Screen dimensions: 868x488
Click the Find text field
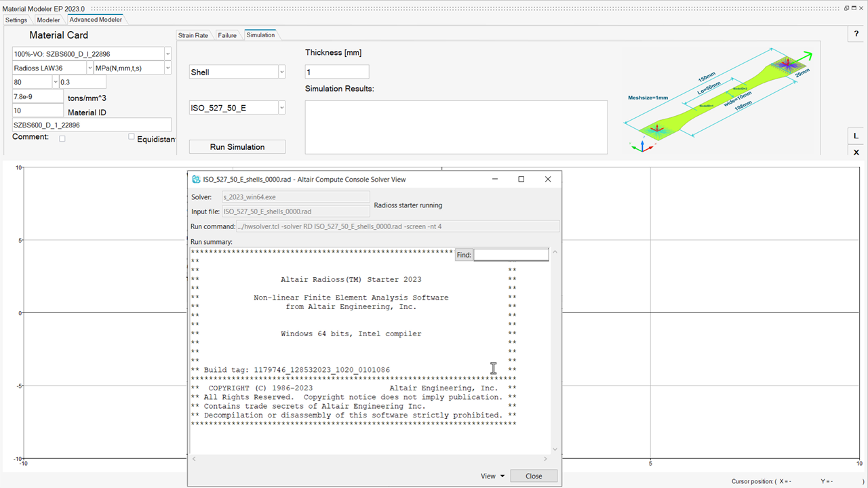coord(511,255)
